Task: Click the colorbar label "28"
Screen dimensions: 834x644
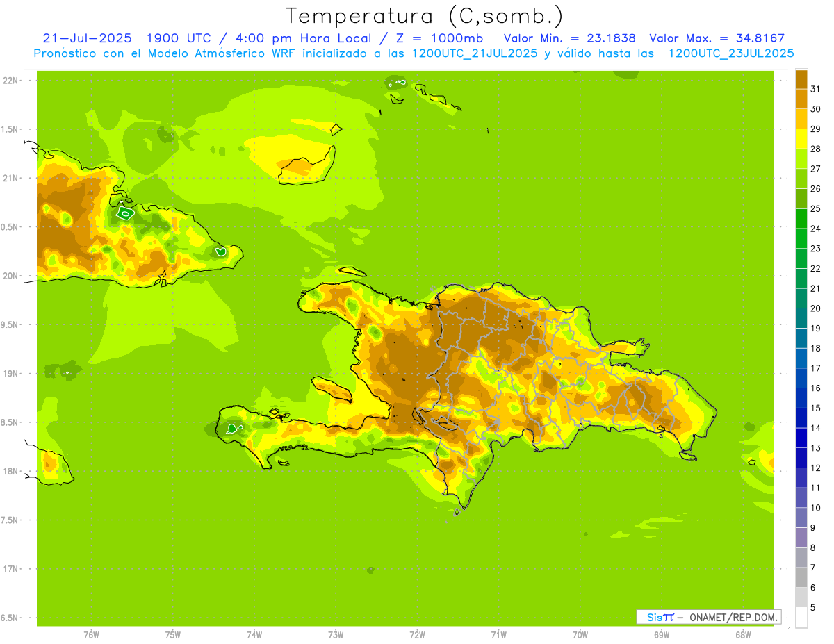Action: click(x=815, y=149)
